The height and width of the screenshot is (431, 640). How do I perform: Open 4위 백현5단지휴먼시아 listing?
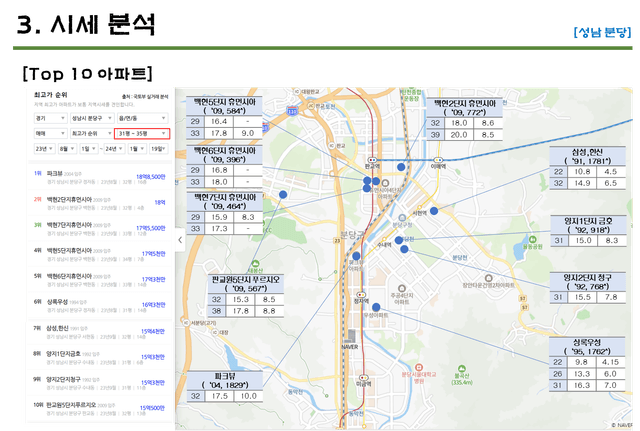click(x=100, y=254)
